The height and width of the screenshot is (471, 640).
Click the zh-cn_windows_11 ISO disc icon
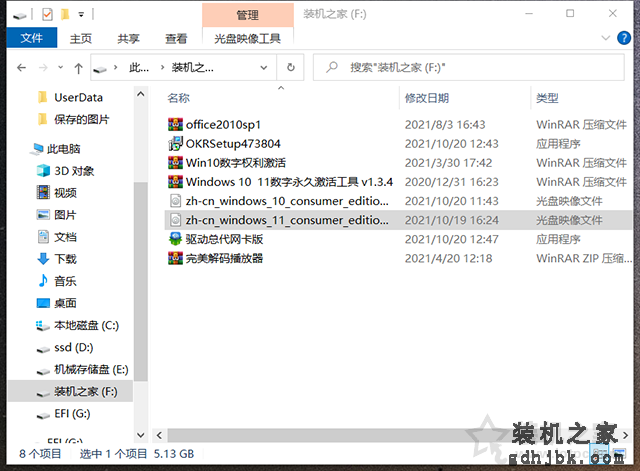175,220
